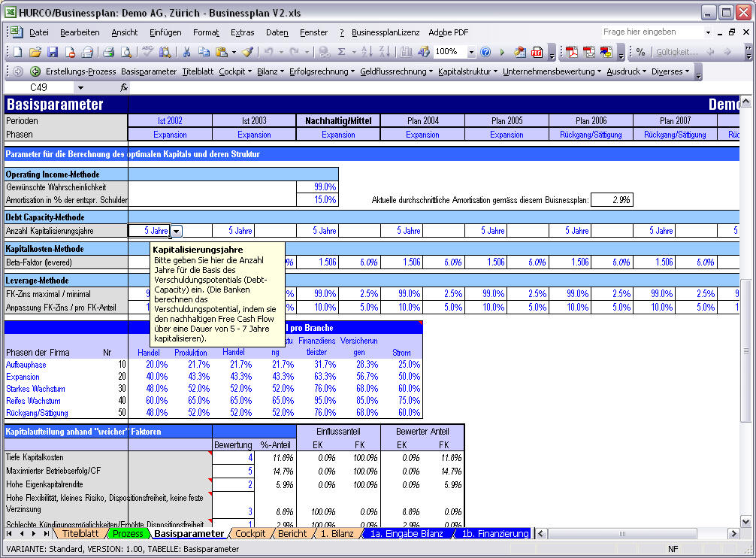The image size is (756, 558).
Task: Select the Bewertung cell for Tiefe Kapitalkosten
Action: click(x=233, y=458)
